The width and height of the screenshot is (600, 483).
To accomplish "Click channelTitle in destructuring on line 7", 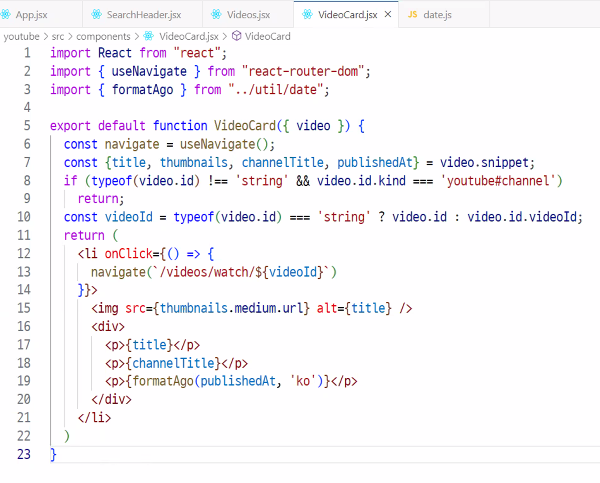I will (x=282, y=162).
